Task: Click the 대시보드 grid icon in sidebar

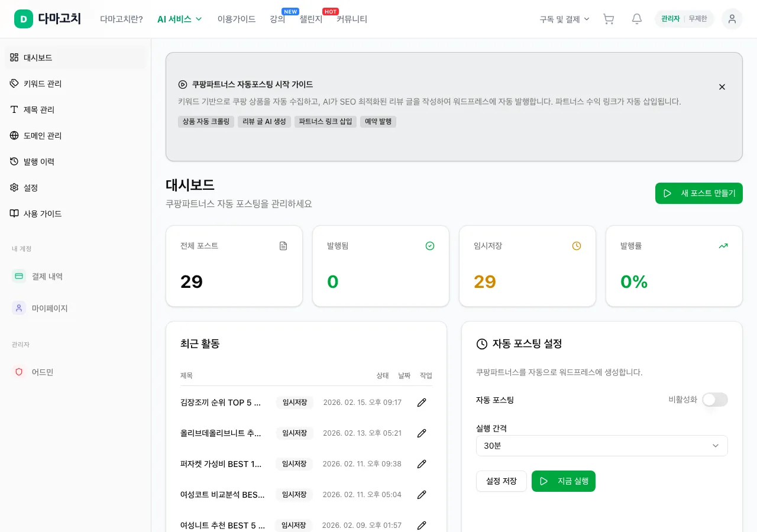Action: (x=14, y=57)
